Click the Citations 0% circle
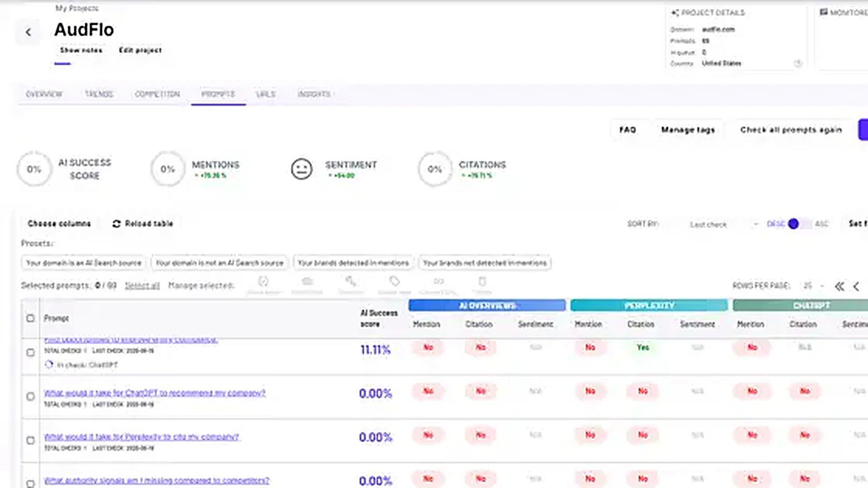Screen dimensions: 868x488 (x=435, y=169)
